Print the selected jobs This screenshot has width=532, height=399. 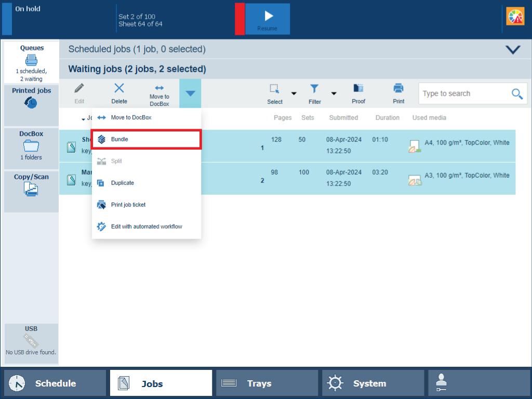coord(398,94)
